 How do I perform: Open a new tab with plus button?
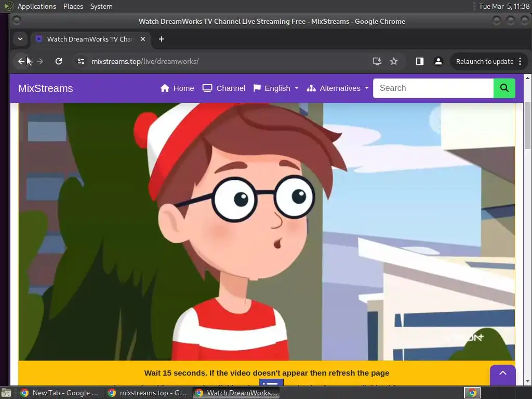click(x=162, y=39)
